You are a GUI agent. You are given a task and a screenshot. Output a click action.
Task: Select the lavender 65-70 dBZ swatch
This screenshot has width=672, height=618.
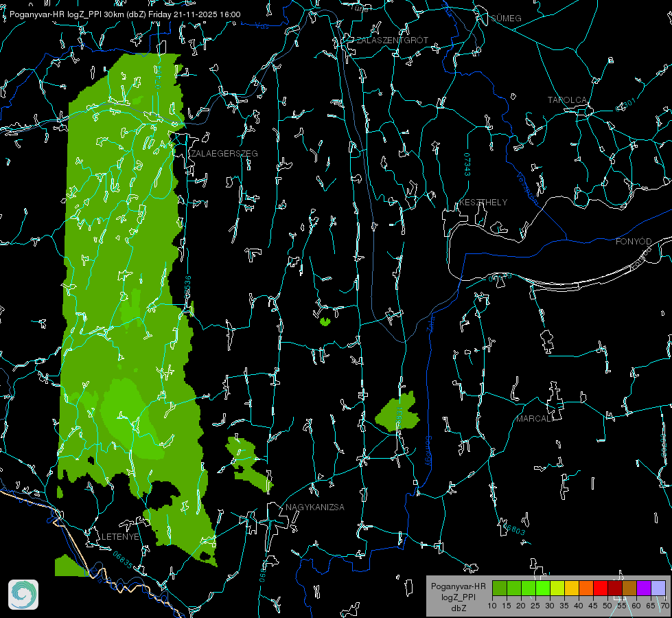pyautogui.click(x=658, y=588)
